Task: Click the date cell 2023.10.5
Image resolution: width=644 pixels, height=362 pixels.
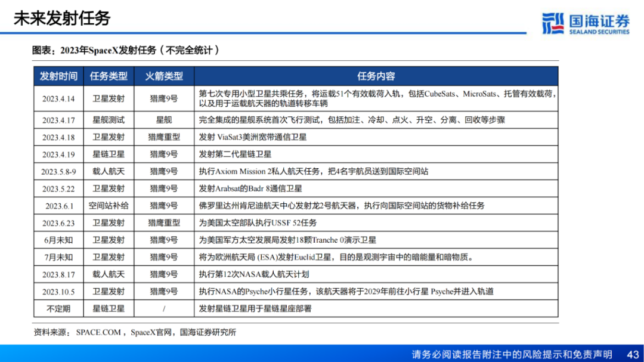Action: pyautogui.click(x=58, y=292)
